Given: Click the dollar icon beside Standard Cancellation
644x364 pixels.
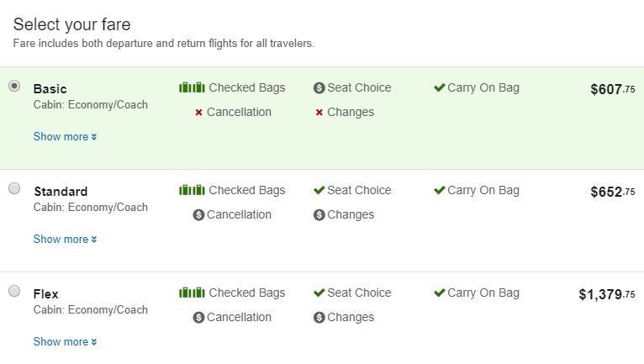Looking at the screenshot, I should (198, 214).
